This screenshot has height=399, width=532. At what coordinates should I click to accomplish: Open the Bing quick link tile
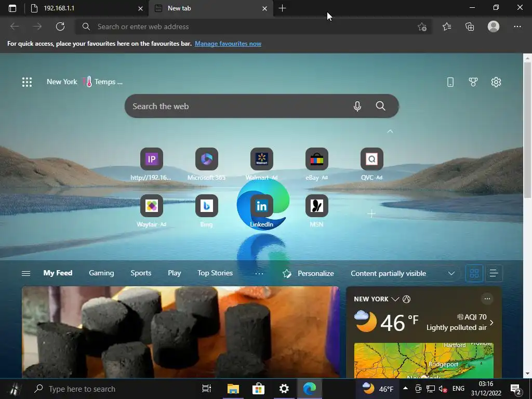point(206,211)
